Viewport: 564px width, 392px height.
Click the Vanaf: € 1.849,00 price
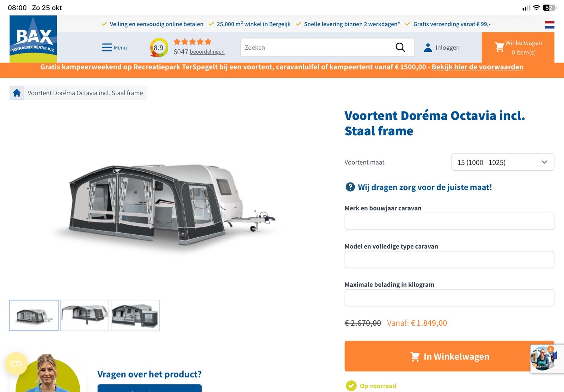[417, 323]
